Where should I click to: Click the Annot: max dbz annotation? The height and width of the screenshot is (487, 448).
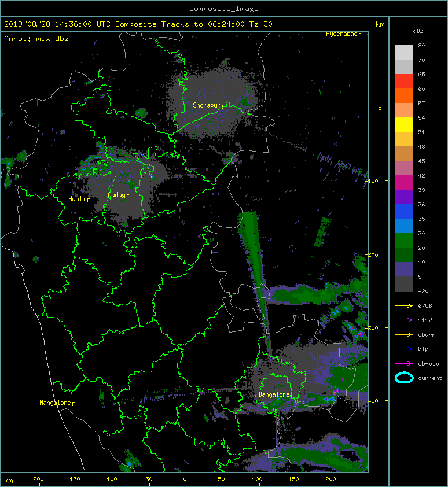pos(36,39)
